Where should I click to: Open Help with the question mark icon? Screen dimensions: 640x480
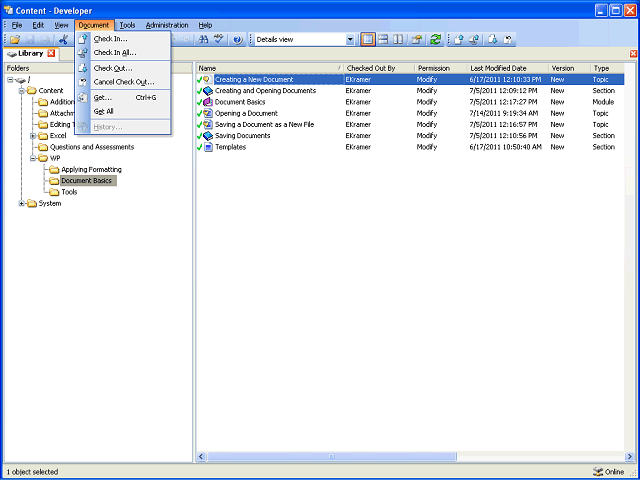click(238, 40)
